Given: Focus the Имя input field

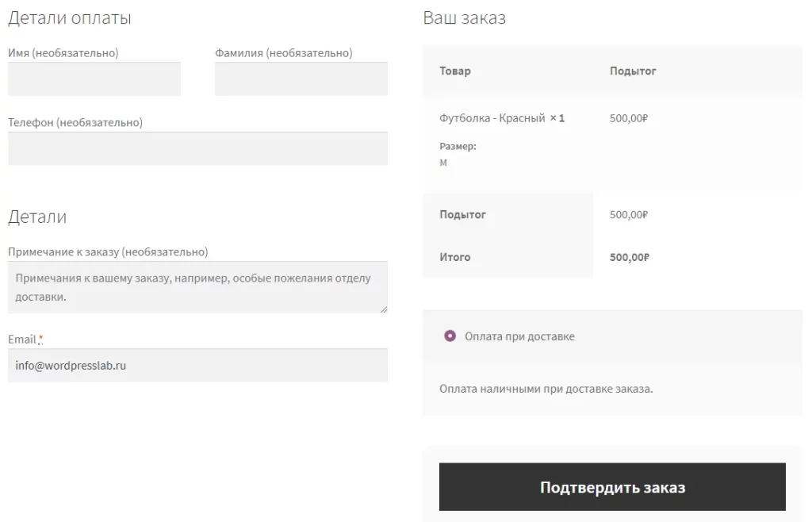Looking at the screenshot, I should [94, 79].
